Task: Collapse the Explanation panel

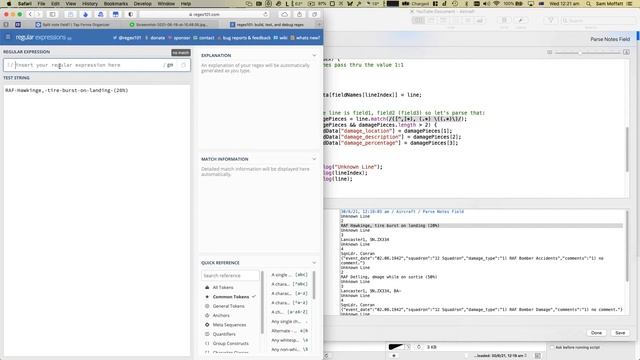Action: [x=314, y=55]
